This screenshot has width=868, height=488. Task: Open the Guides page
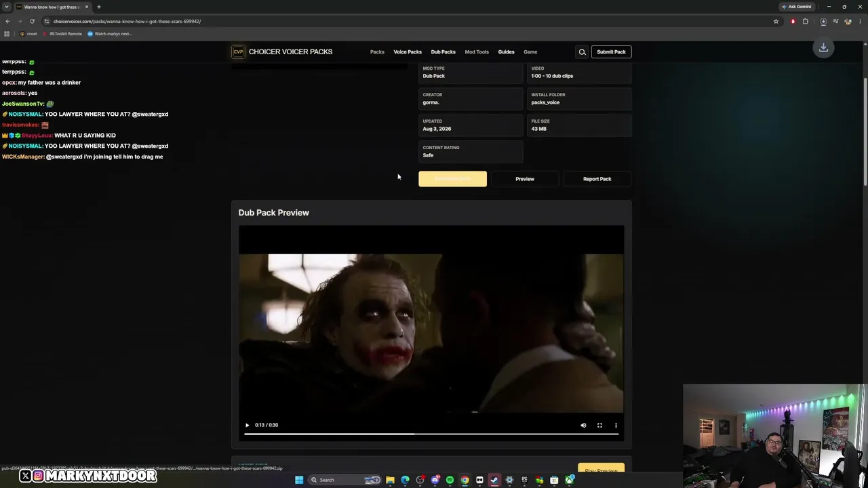coord(506,52)
